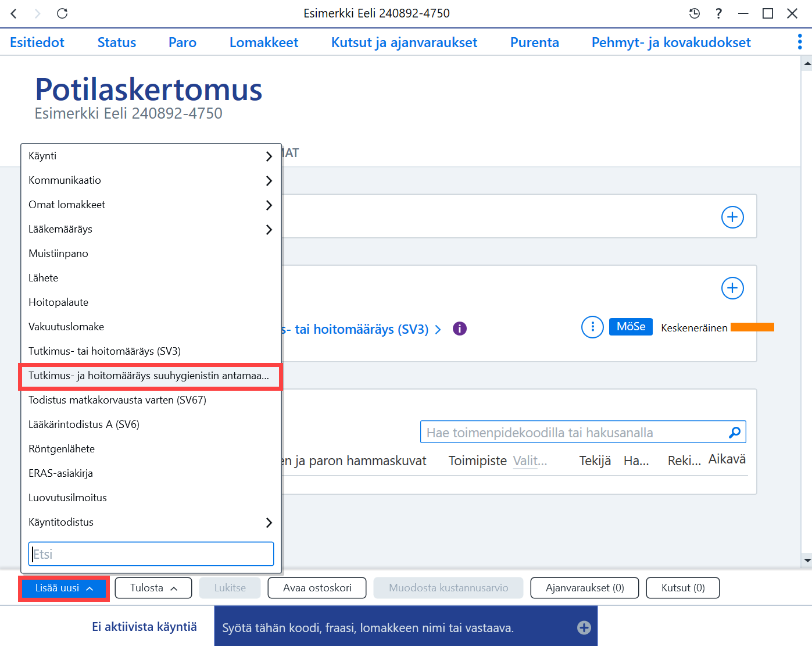812x646 pixels.
Task: Open help via question mark icon
Action: point(719,13)
